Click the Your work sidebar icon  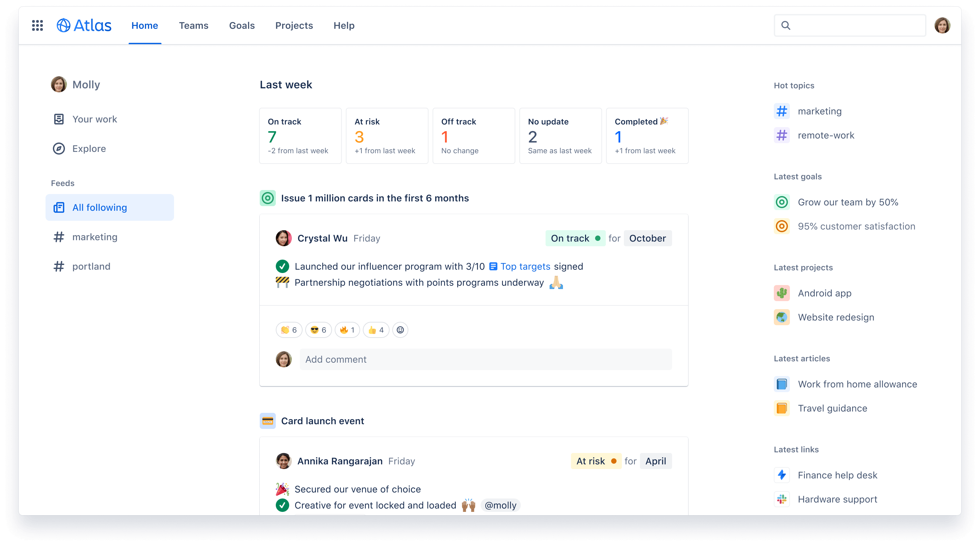(x=59, y=119)
